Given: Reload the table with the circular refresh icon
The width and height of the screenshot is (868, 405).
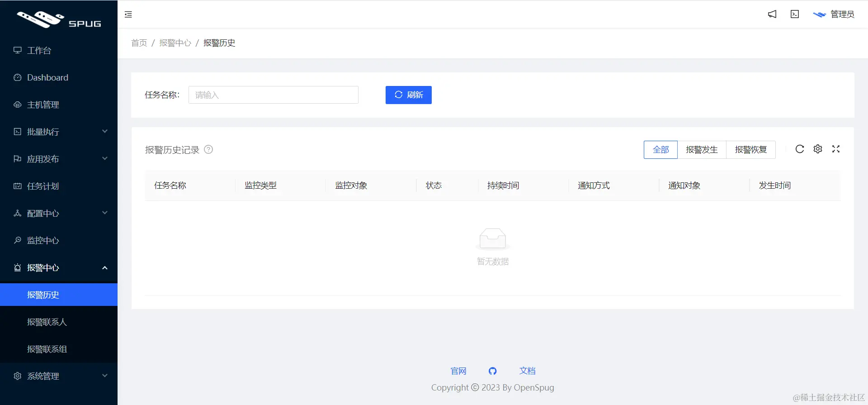Looking at the screenshot, I should pyautogui.click(x=800, y=149).
